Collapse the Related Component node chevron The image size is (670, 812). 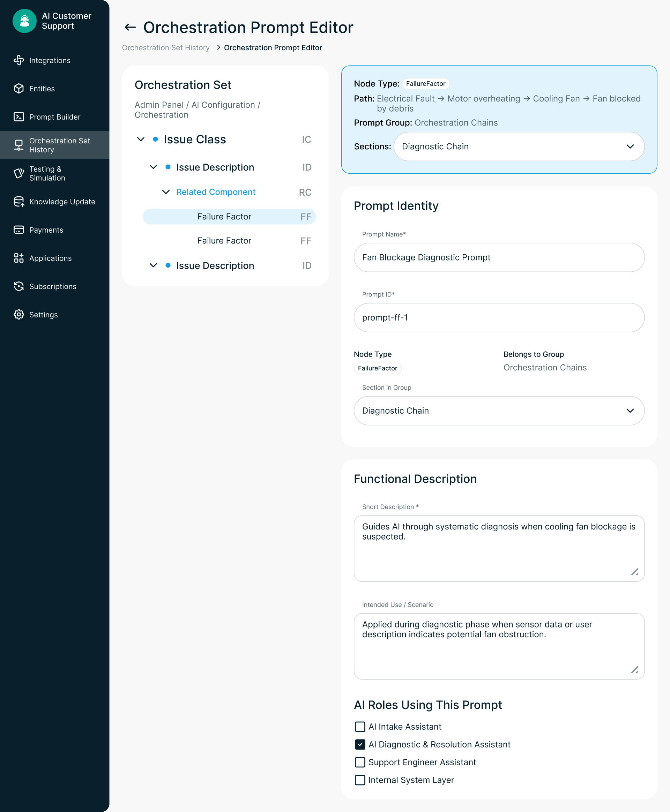point(165,192)
